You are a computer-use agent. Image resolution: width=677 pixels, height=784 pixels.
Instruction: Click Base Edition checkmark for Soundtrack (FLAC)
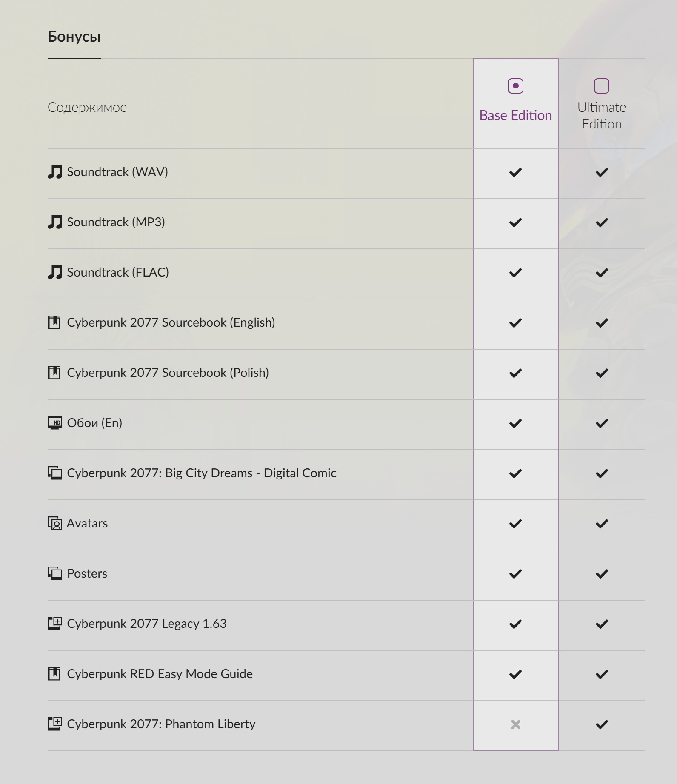click(515, 273)
